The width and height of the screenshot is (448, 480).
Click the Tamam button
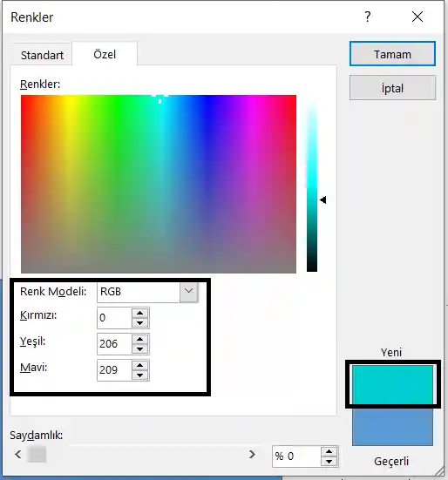pos(392,54)
